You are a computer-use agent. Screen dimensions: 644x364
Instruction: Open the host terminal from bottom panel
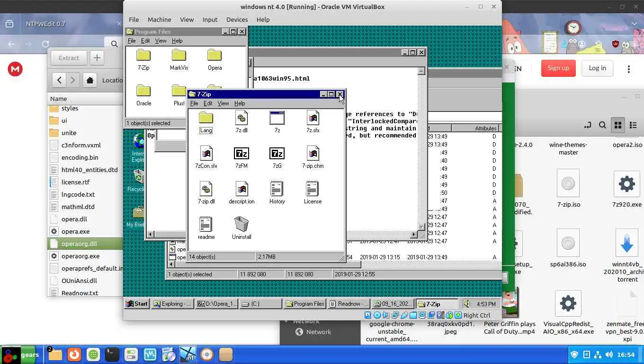[112, 355]
